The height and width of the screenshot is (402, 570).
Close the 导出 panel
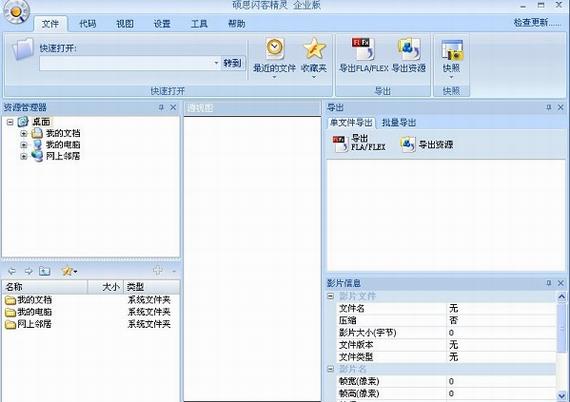pos(561,107)
